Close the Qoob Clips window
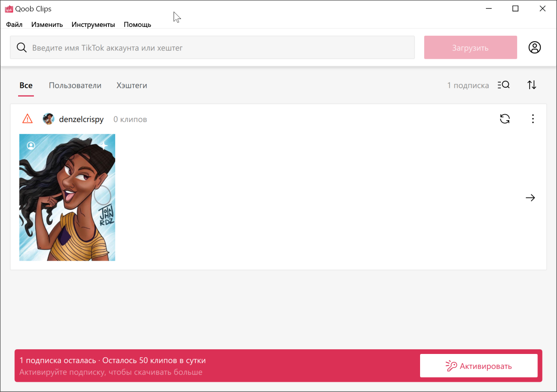 pos(543,8)
